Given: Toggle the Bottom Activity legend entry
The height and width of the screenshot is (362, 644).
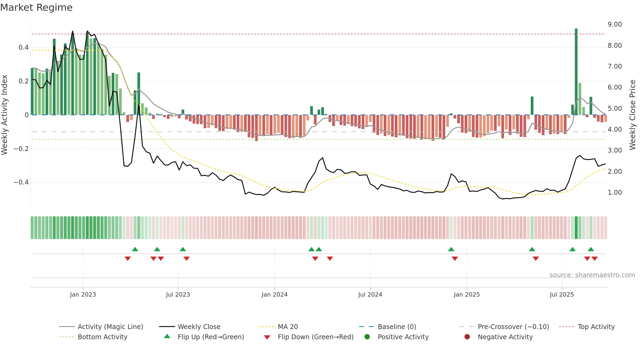Looking at the screenshot, I should click(93, 337).
